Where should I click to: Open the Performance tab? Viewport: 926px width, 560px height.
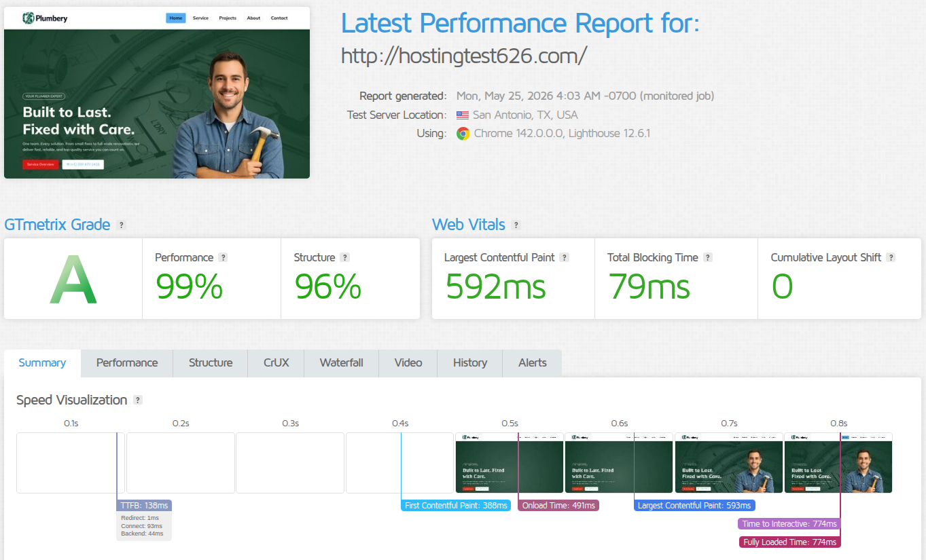[127, 363]
